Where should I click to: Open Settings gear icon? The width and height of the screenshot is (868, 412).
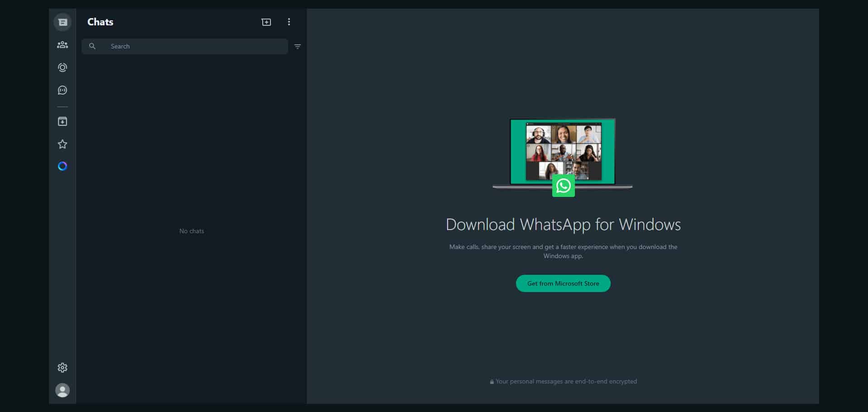tap(63, 368)
